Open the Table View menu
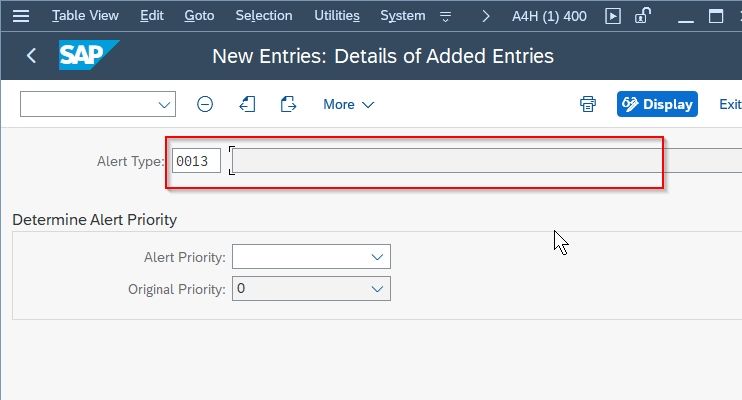This screenshot has height=400, width=742. click(85, 16)
